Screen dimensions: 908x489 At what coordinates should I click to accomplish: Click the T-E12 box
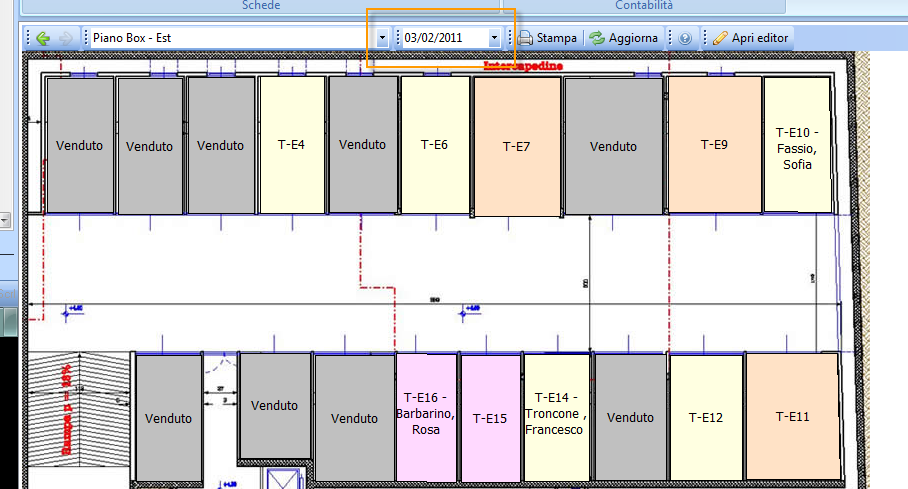pos(705,417)
